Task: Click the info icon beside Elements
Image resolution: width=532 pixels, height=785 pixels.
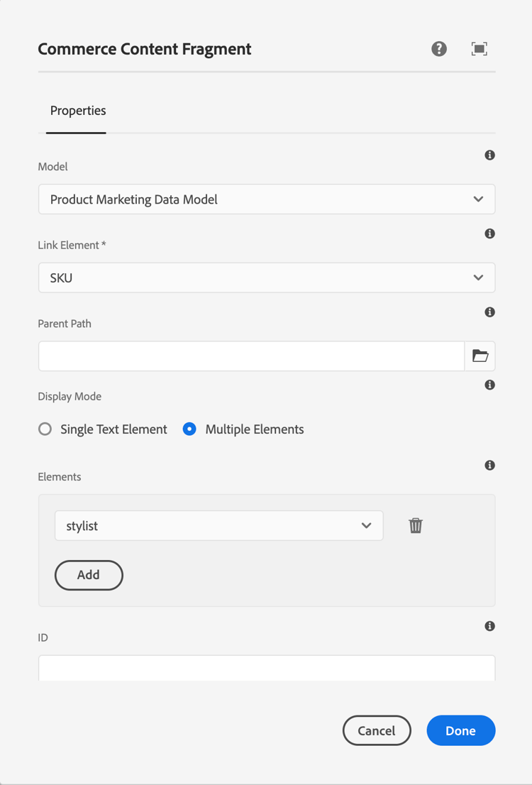Action: (489, 465)
